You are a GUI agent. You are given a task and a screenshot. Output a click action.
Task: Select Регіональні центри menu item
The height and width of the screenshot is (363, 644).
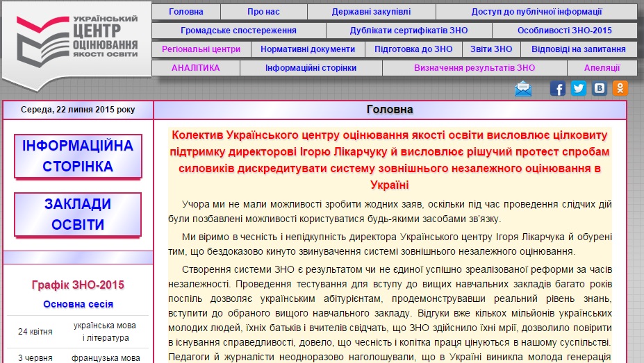(x=201, y=49)
